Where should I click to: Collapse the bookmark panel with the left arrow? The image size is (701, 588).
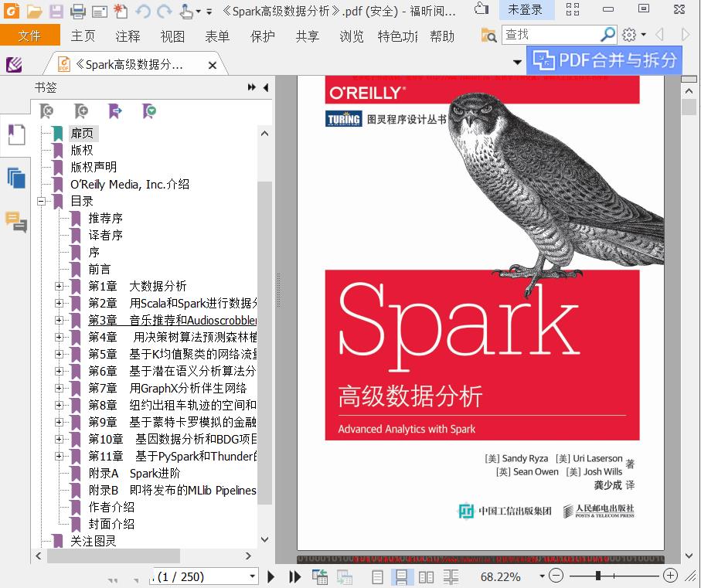pos(266,87)
